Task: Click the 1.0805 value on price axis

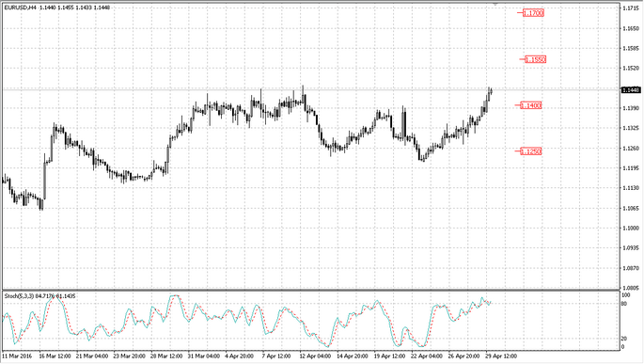Action: [631, 288]
